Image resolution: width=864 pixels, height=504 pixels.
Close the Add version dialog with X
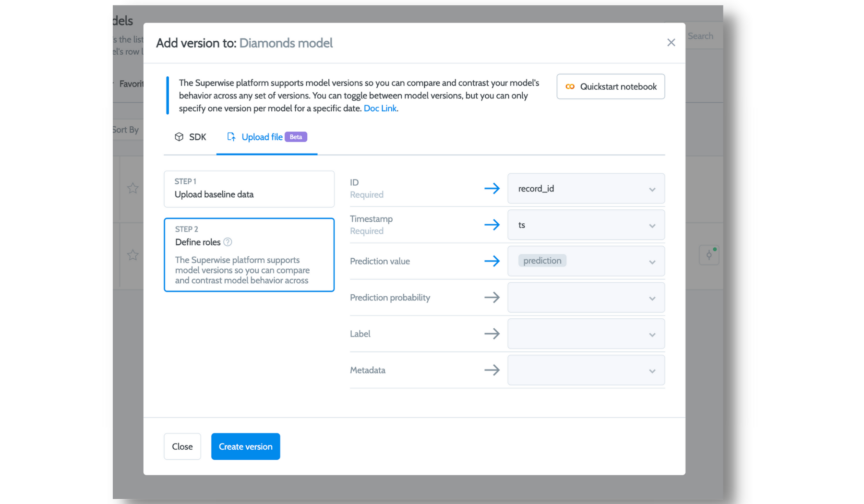pos(671,43)
